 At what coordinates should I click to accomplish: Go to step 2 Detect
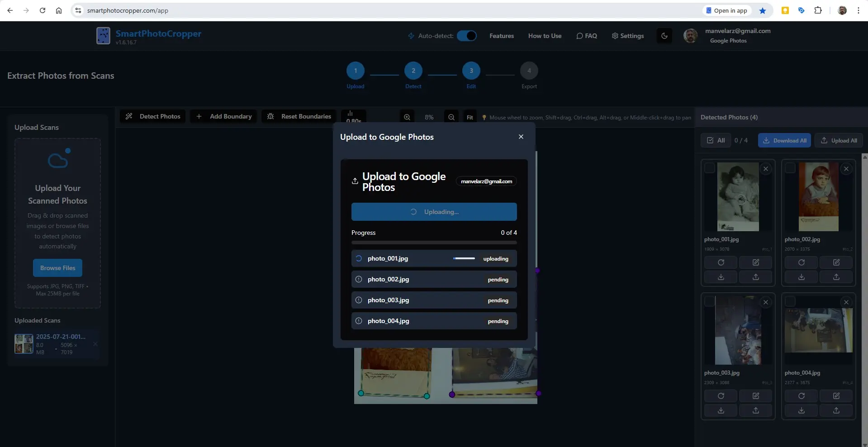(413, 71)
